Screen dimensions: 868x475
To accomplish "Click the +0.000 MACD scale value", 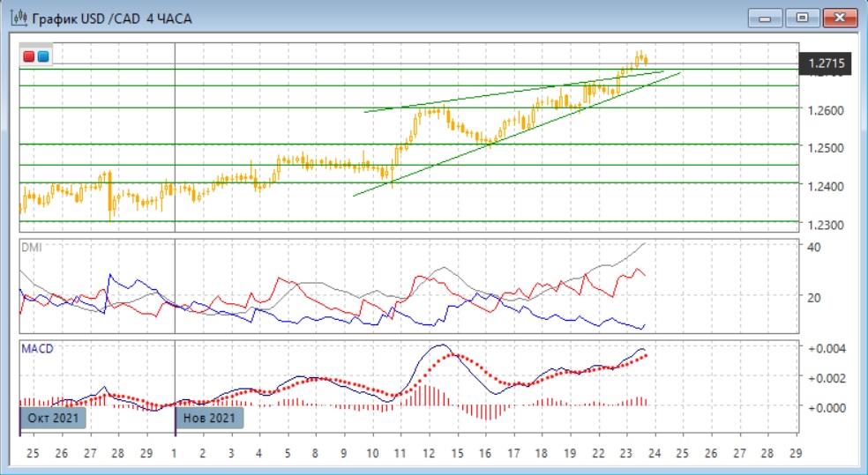I will point(827,407).
